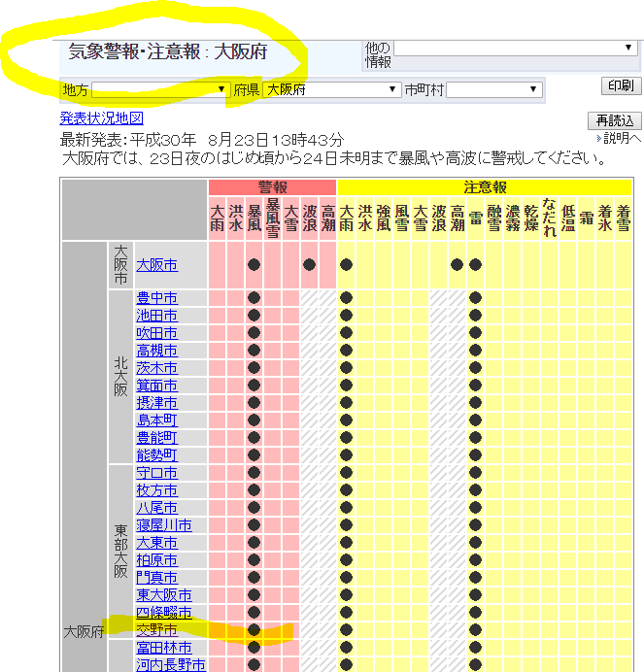Open the 大阪市 link
The width and height of the screenshot is (644, 672).
(156, 265)
